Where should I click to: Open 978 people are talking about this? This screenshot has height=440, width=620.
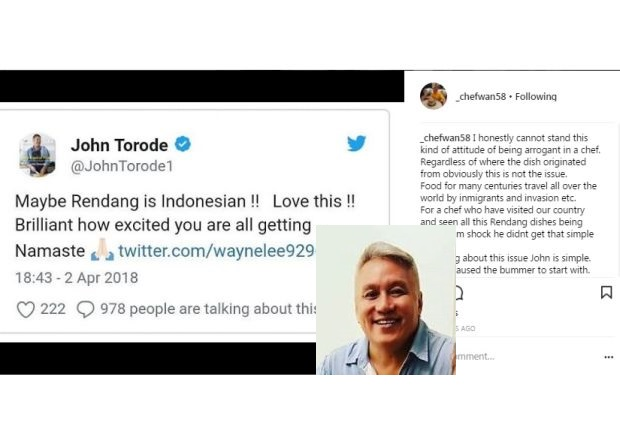pyautogui.click(x=208, y=309)
